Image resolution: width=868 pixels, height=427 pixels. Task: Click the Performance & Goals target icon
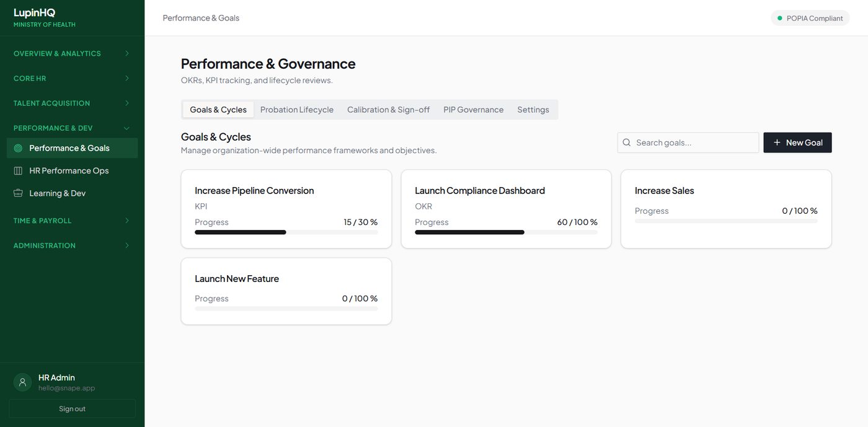pos(18,148)
